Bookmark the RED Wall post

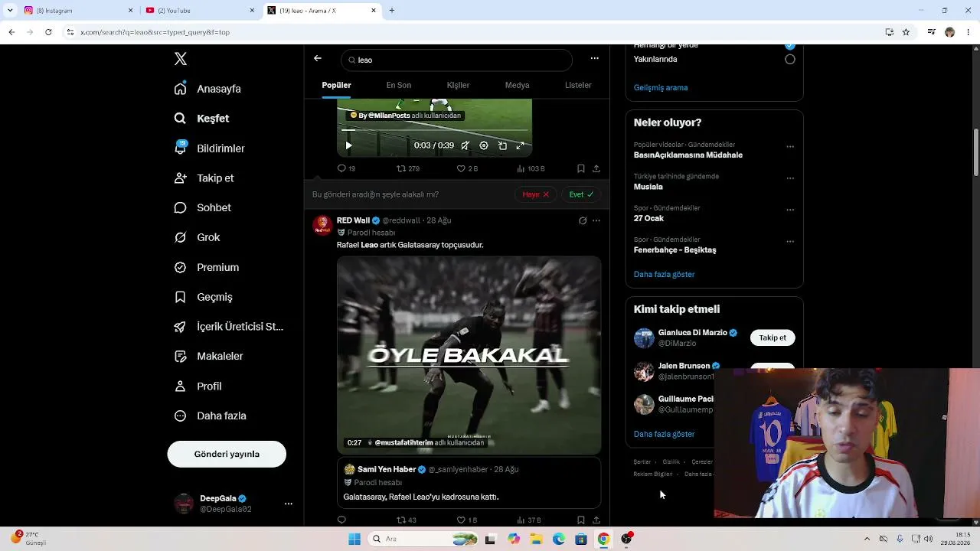point(581,520)
